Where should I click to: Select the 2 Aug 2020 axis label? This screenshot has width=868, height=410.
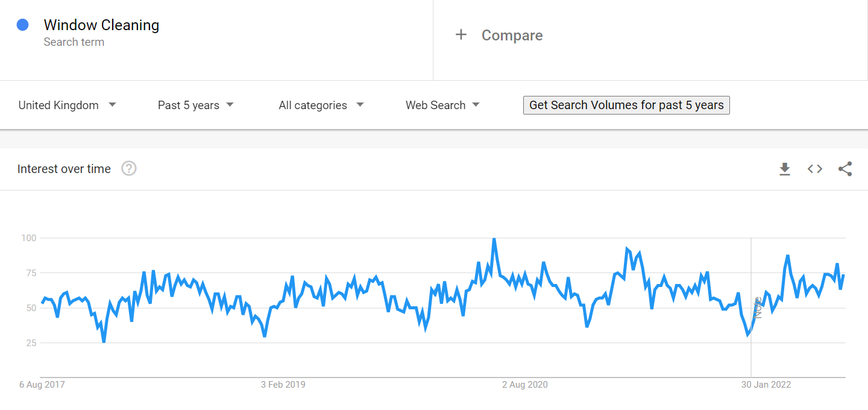pos(525,385)
